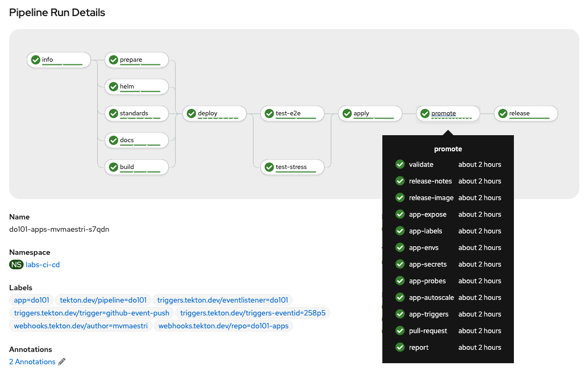Open the test-e2e task node
This screenshot has width=588, height=375.
(292, 113)
